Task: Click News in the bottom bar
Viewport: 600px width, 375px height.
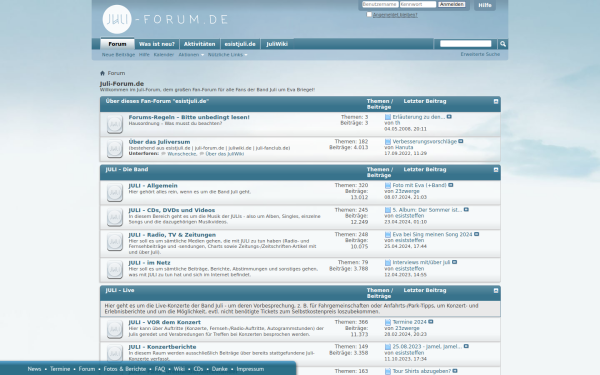Action: click(34, 369)
